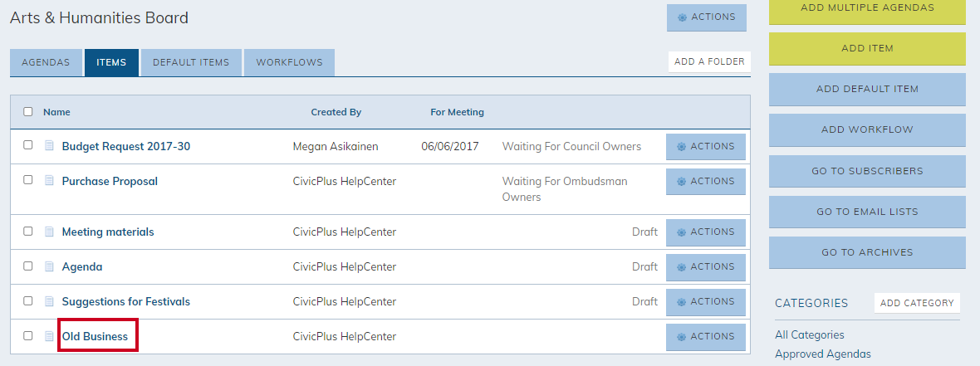The height and width of the screenshot is (366, 980).
Task: Check the Purchase Proposal row checkbox
Action: coord(27,180)
